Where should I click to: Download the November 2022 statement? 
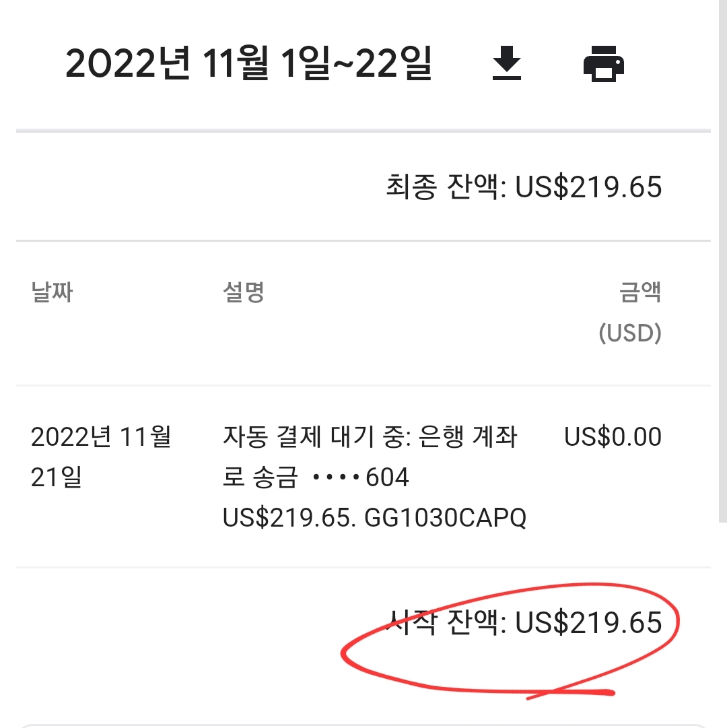point(507,63)
